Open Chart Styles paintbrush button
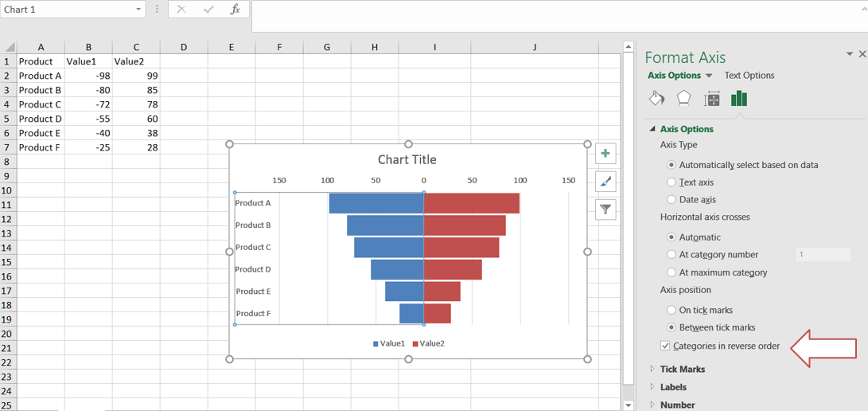This screenshot has height=411, width=868. click(x=605, y=182)
